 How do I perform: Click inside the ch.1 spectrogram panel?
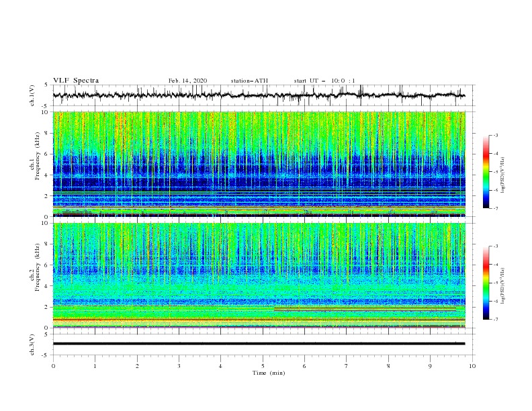[259, 164]
